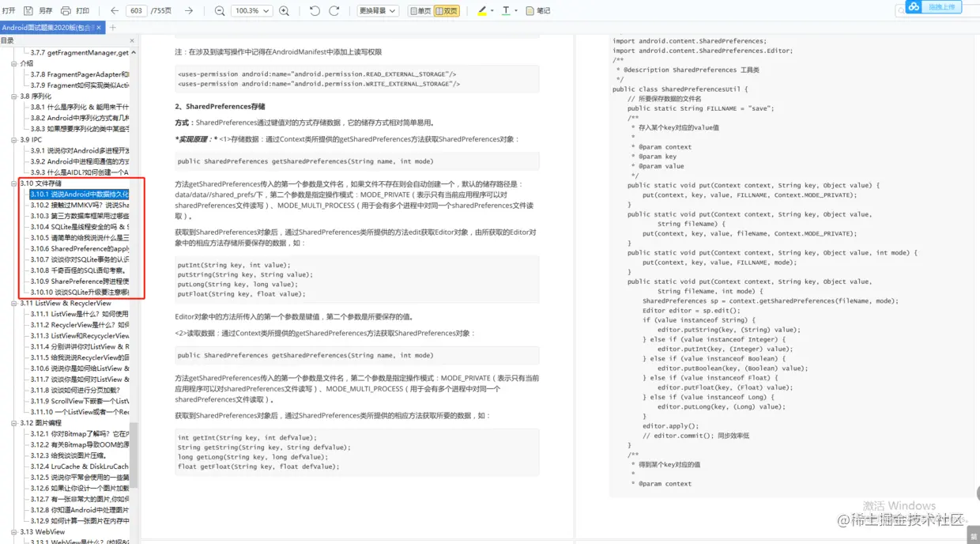Open the 100.3% zoom level dropdown
The width and height of the screenshot is (980, 544).
point(251,11)
